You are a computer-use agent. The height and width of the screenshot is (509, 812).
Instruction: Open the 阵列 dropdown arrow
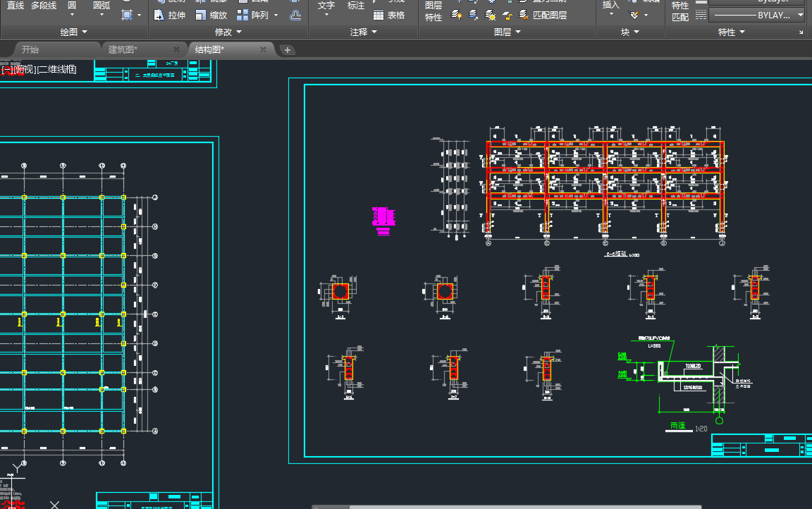click(x=276, y=15)
